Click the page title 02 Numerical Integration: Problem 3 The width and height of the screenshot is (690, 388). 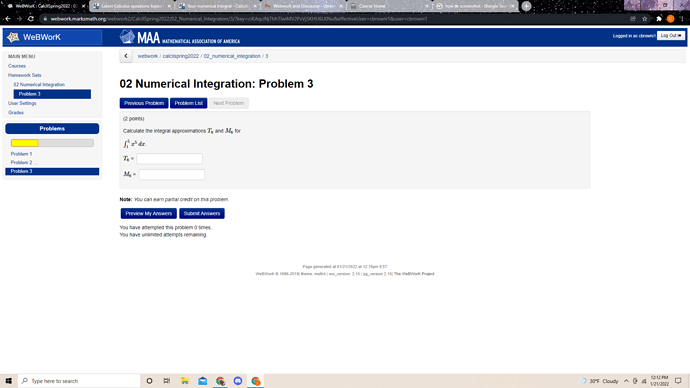[217, 84]
